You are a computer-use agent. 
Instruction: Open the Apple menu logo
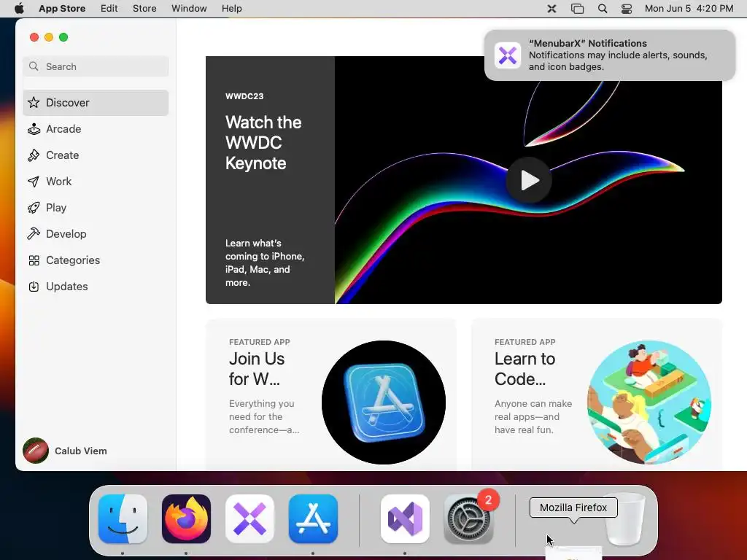(x=19, y=9)
